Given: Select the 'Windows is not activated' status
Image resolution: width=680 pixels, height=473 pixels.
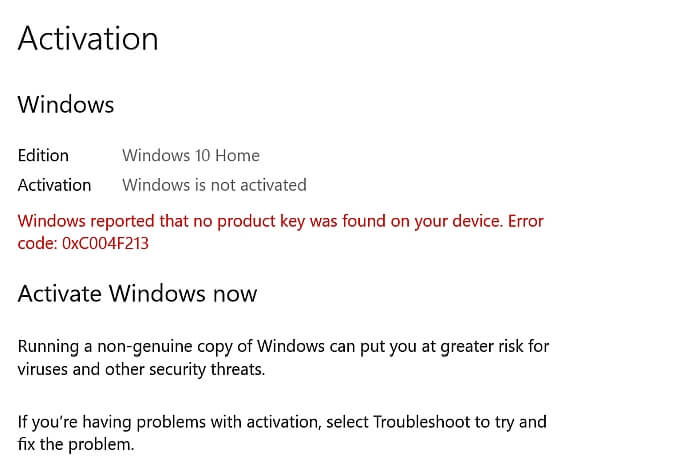Looking at the screenshot, I should (x=214, y=185).
